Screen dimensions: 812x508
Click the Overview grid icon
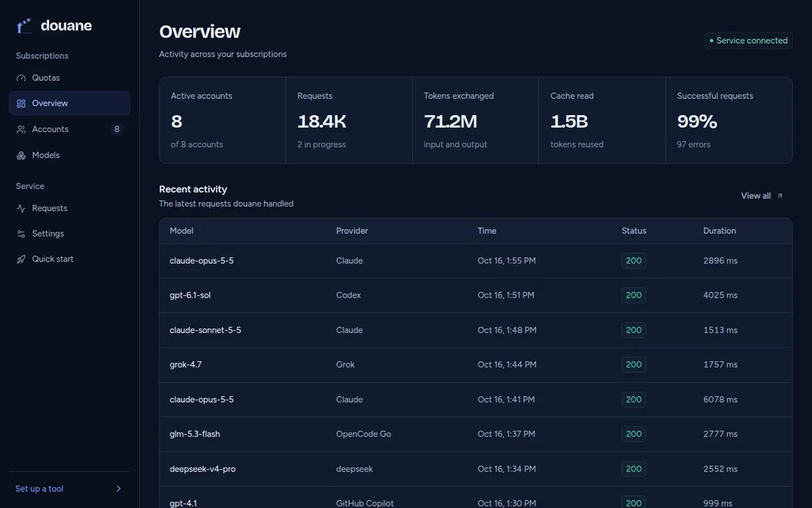[21, 104]
